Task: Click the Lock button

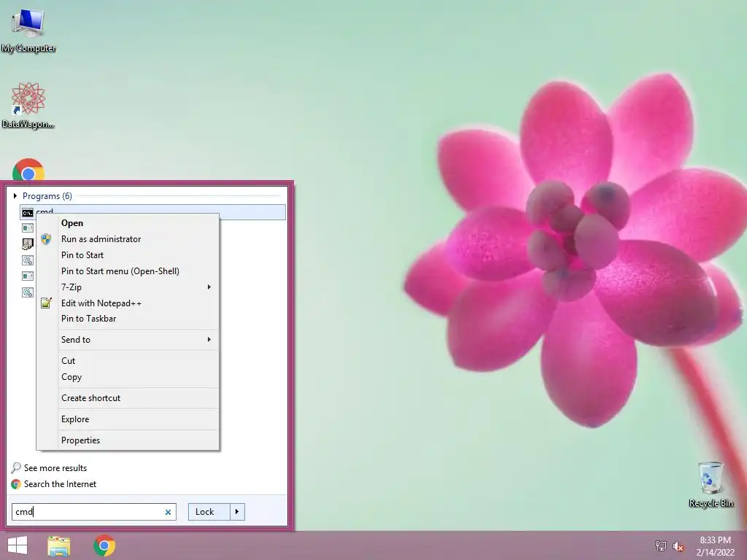Action: (209, 512)
